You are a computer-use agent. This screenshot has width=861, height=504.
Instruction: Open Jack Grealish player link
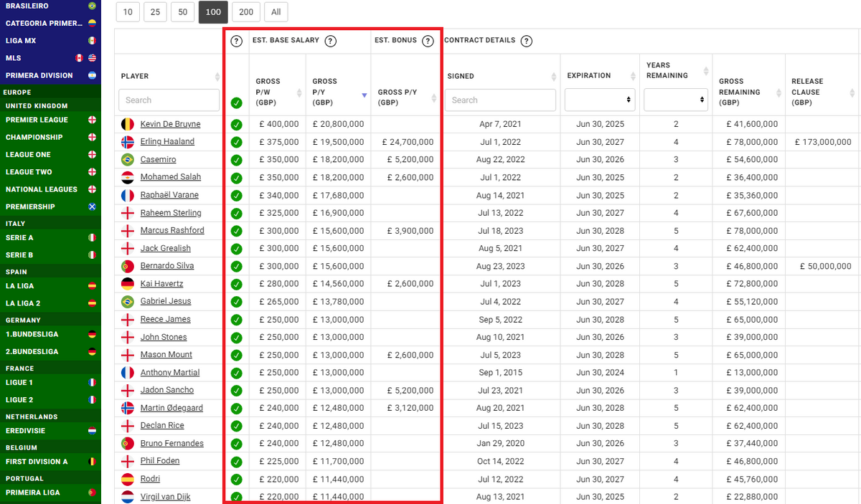click(x=166, y=248)
